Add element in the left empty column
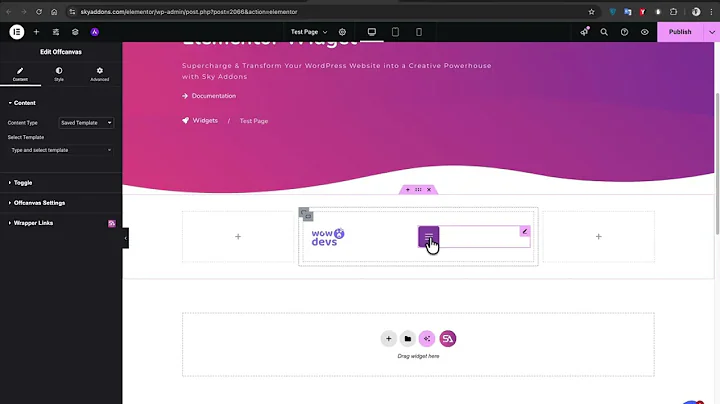Image resolution: width=720 pixels, height=404 pixels. point(238,236)
